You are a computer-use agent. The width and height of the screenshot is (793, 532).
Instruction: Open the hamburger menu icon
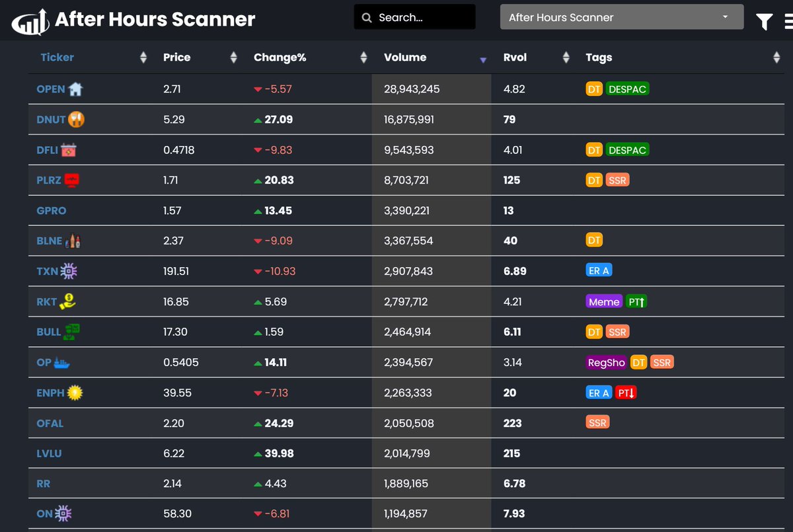coord(788,22)
